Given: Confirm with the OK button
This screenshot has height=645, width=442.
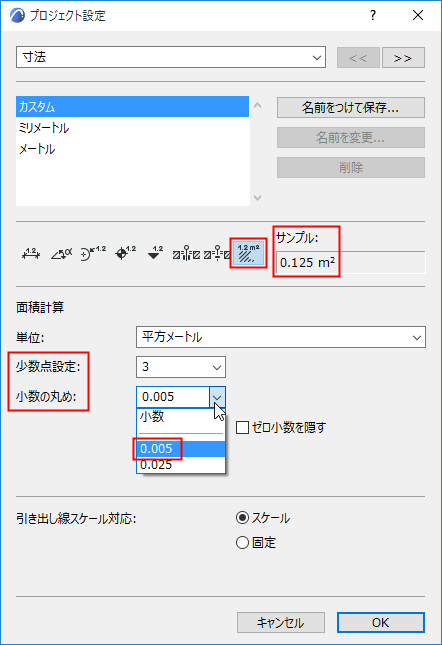Looking at the screenshot, I should pos(381,623).
